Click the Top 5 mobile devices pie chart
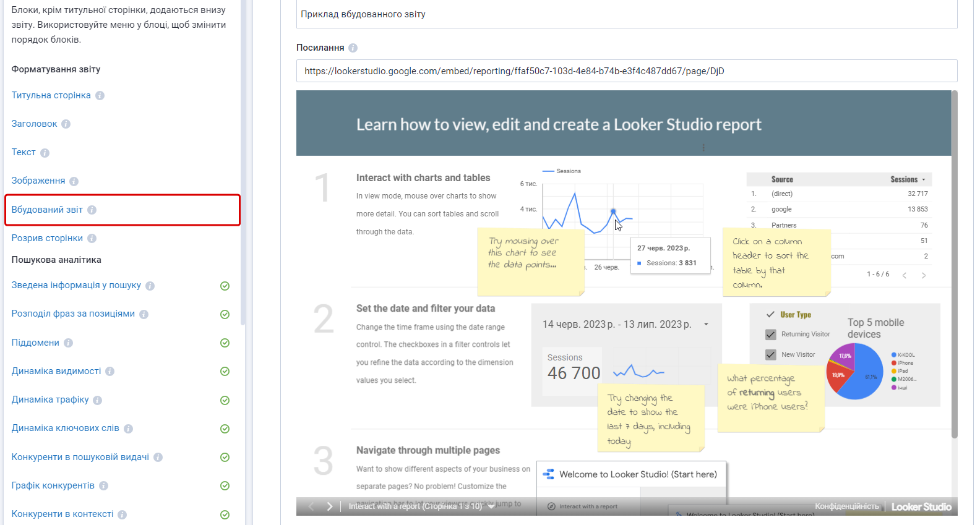 [x=855, y=372]
